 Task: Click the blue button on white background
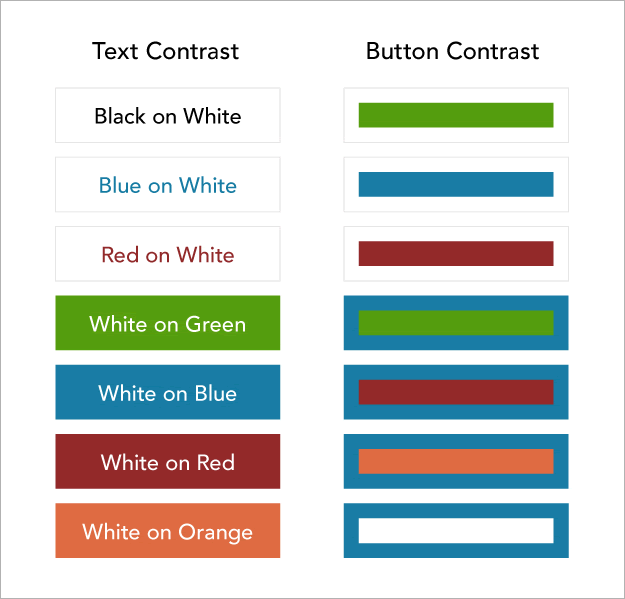click(x=456, y=185)
